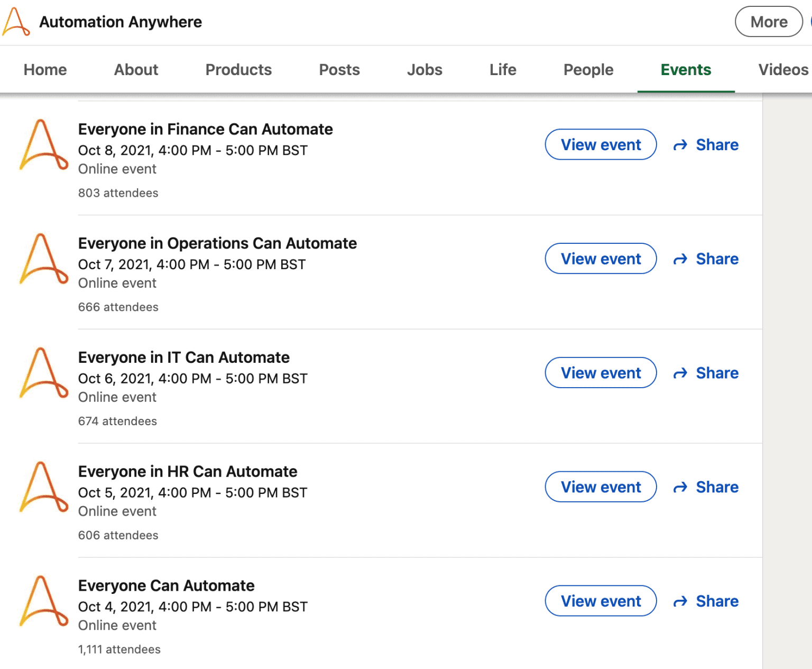Open the People tab

click(x=588, y=70)
